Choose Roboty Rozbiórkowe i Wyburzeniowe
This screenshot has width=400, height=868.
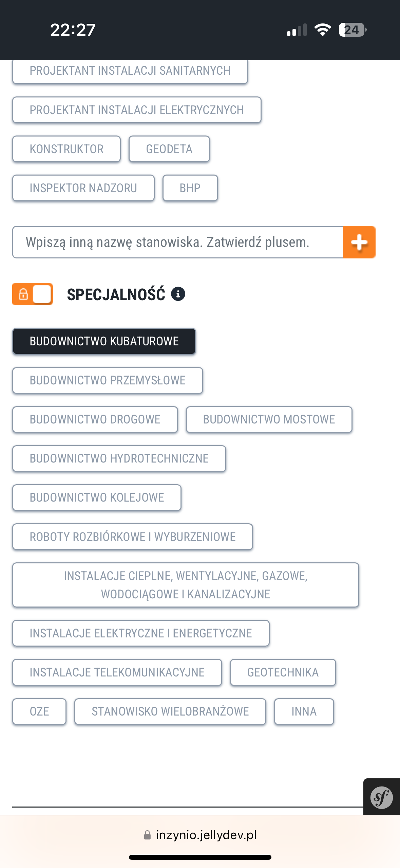[133, 537]
